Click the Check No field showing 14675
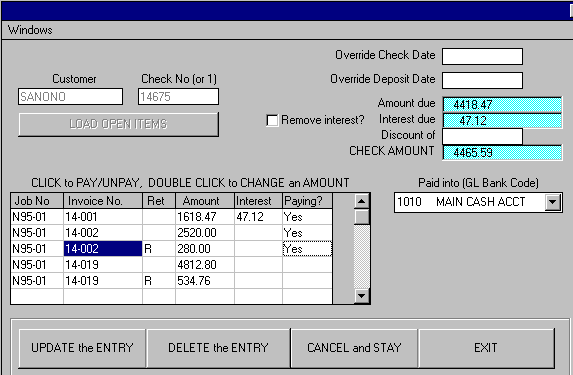This screenshot has width=573, height=375. [178, 96]
